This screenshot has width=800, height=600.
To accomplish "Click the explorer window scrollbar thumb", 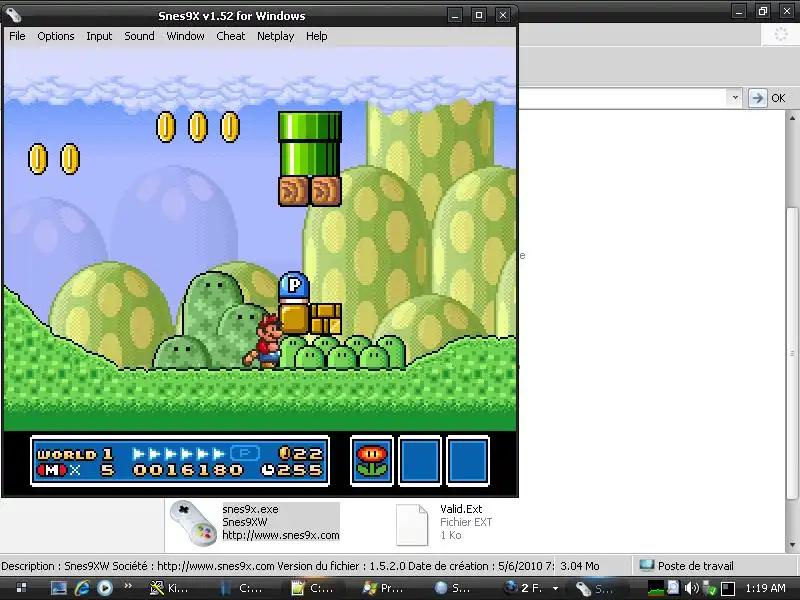I will point(792,353).
